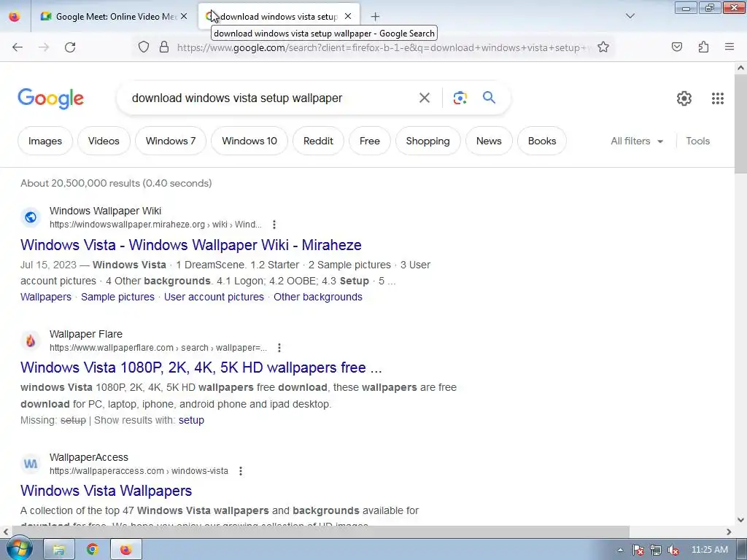Click the Windows Wallpaper Wiki globe favicon
Image resolution: width=747 pixels, height=560 pixels.
pyautogui.click(x=31, y=217)
